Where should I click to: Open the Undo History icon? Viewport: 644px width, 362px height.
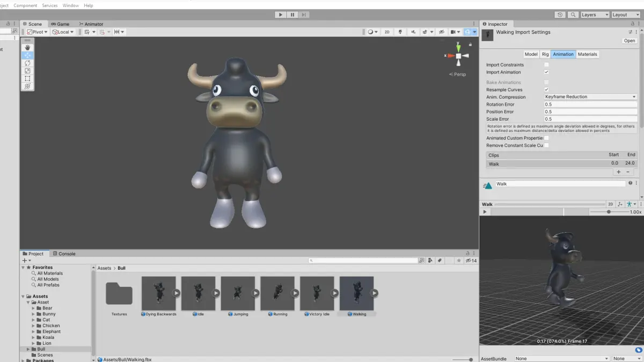[x=560, y=14]
